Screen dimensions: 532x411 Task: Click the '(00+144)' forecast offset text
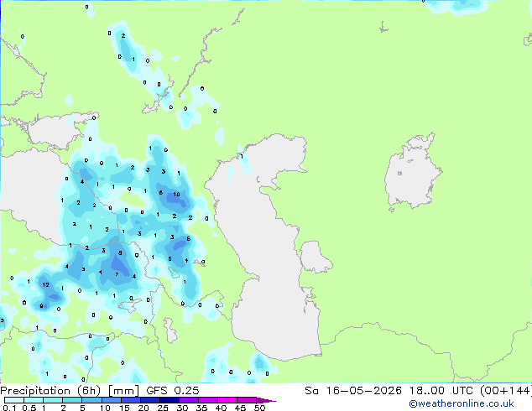pyautogui.click(x=506, y=391)
